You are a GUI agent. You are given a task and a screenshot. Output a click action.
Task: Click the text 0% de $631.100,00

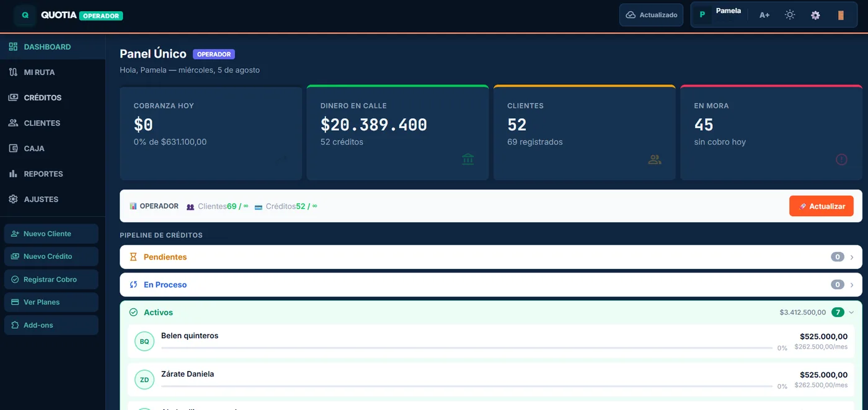(170, 142)
